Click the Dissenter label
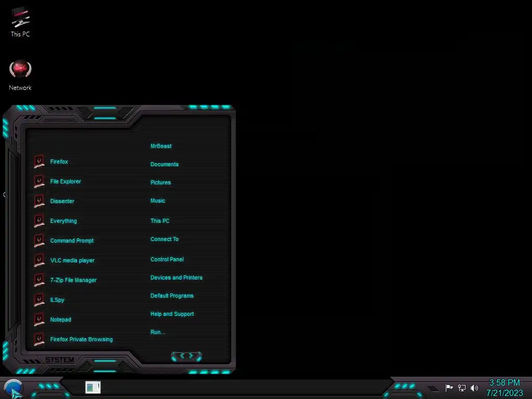532x399 pixels. coord(62,201)
